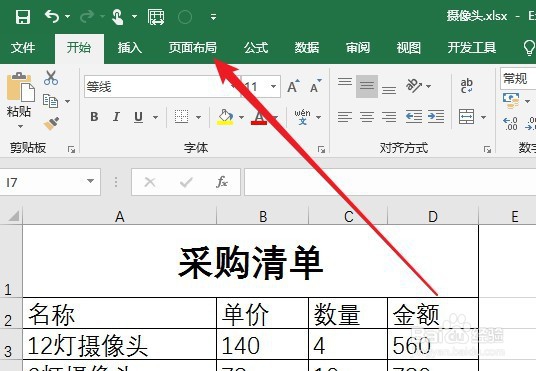Open the font size dropdown arrow
The height and width of the screenshot is (371, 536).
point(273,87)
